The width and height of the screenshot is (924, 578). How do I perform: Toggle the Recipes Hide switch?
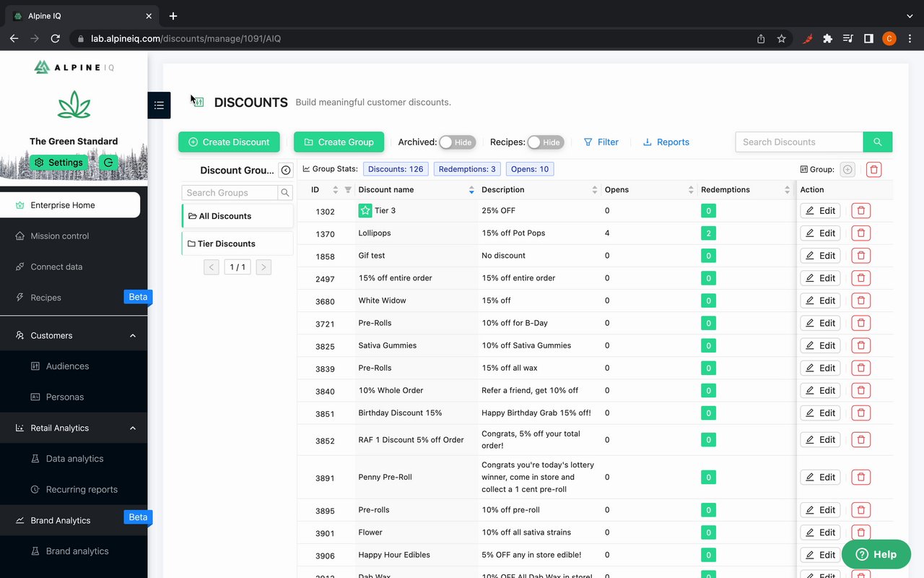545,142
